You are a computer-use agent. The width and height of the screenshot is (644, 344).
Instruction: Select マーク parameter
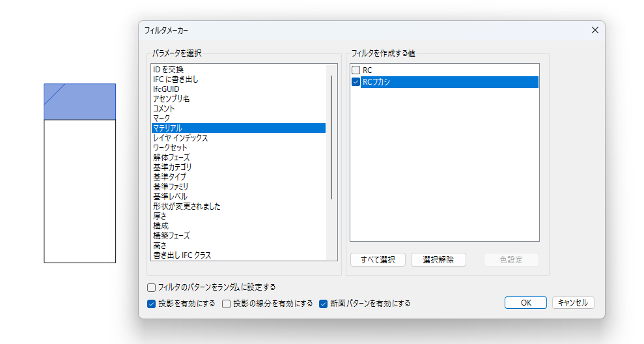[x=238, y=119]
